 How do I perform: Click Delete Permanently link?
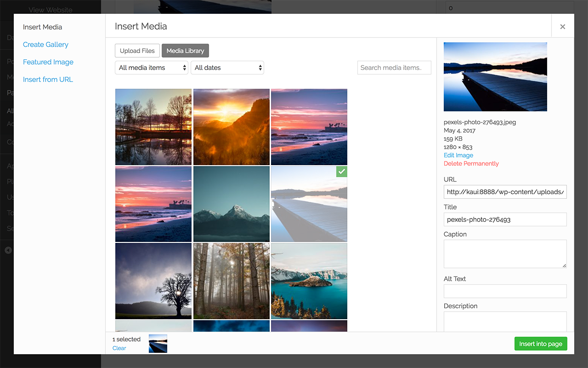(x=471, y=164)
